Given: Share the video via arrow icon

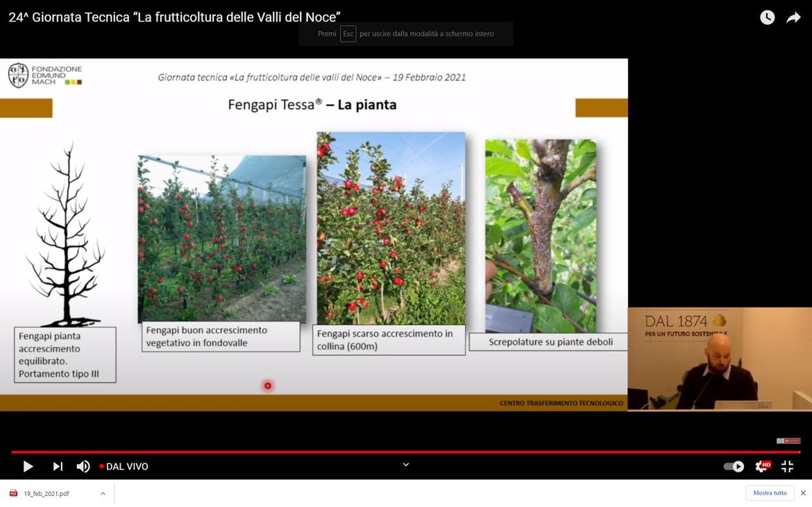Looking at the screenshot, I should tap(793, 18).
